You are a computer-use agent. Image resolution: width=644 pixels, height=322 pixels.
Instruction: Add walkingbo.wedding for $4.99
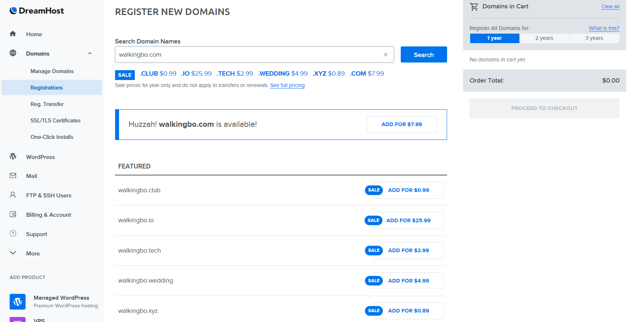[x=409, y=281]
